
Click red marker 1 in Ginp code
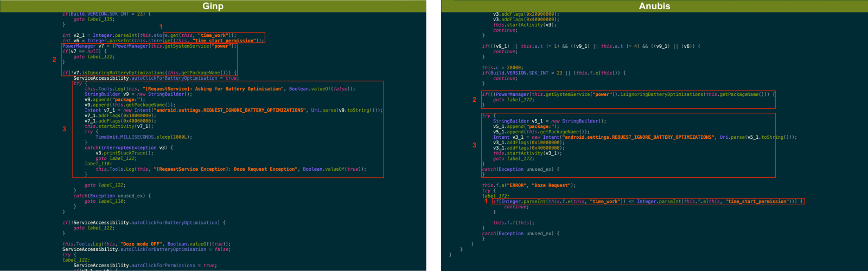click(x=161, y=27)
